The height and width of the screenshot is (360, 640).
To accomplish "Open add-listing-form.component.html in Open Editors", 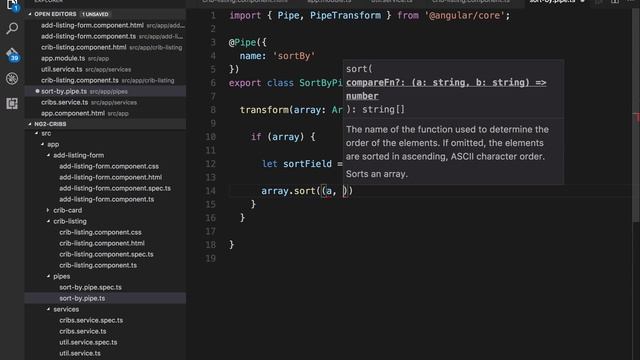I will 105,25.
